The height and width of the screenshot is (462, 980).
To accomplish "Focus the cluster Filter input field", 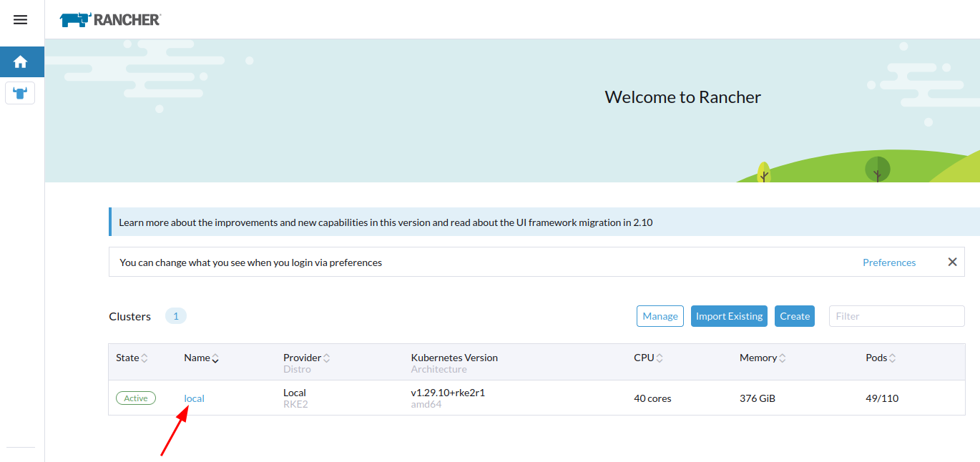I will (896, 316).
